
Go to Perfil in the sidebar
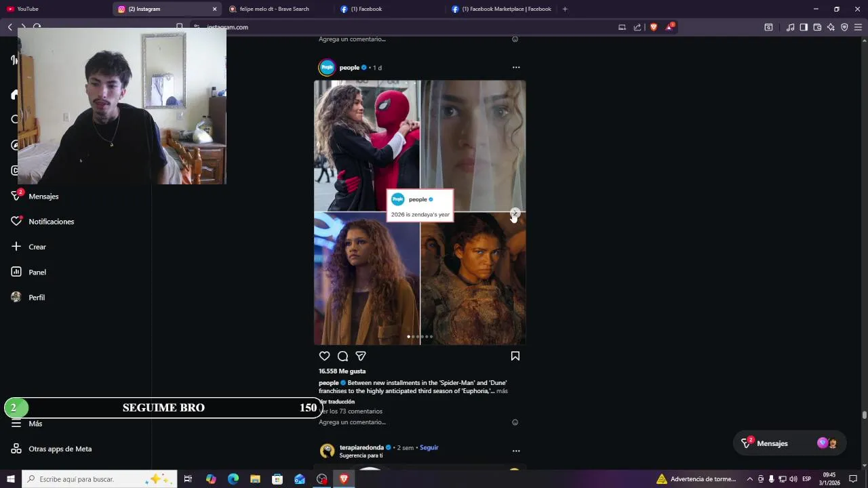28,298
